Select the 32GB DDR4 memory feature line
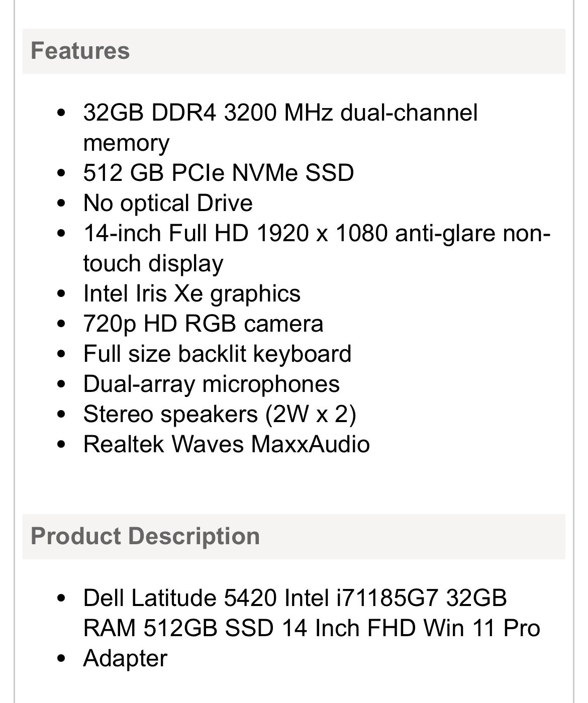Image resolution: width=588 pixels, height=703 pixels. [x=280, y=128]
